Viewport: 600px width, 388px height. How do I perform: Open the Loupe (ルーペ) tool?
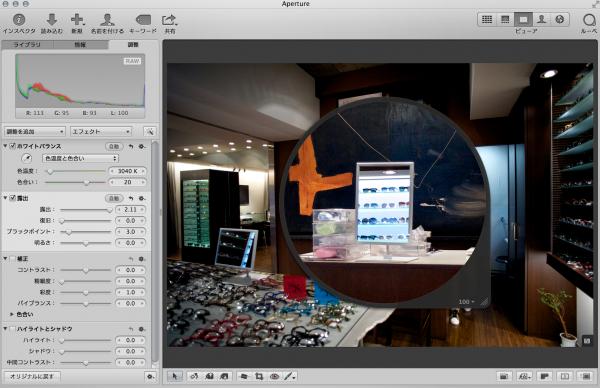(x=589, y=20)
